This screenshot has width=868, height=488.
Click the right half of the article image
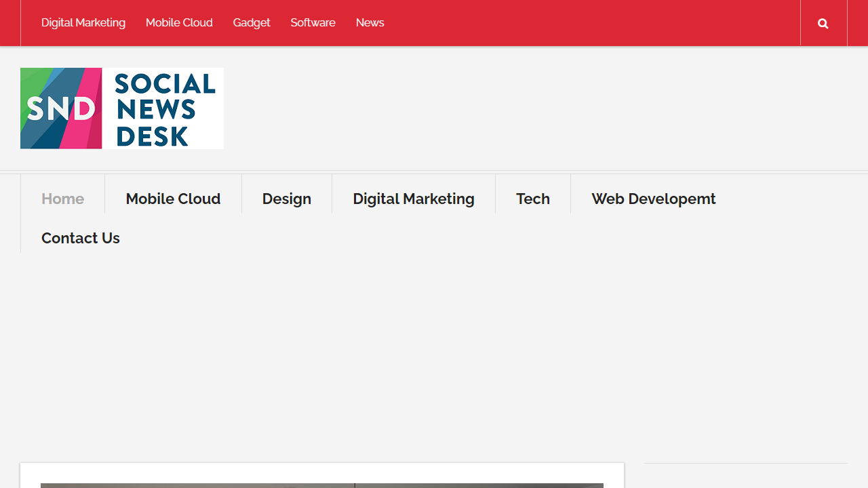click(x=479, y=486)
